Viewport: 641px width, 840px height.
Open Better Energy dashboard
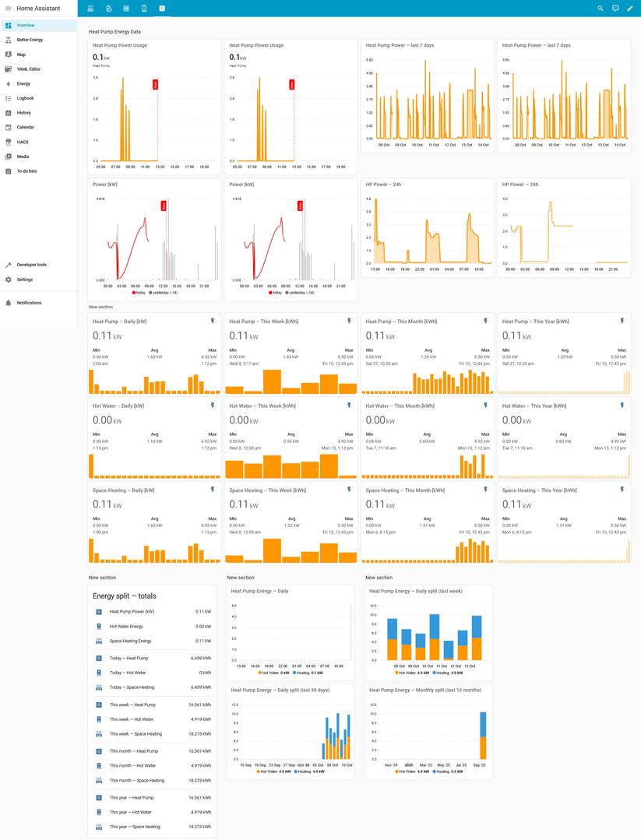[30, 40]
